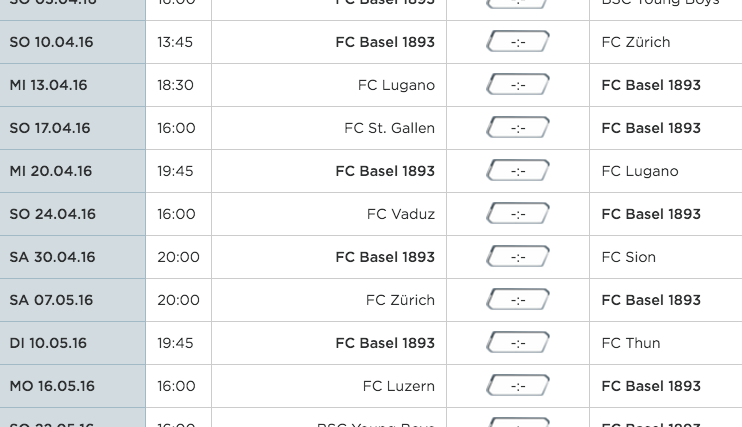Click the score box in the FC Luzern row
742x427 pixels.
click(518, 386)
